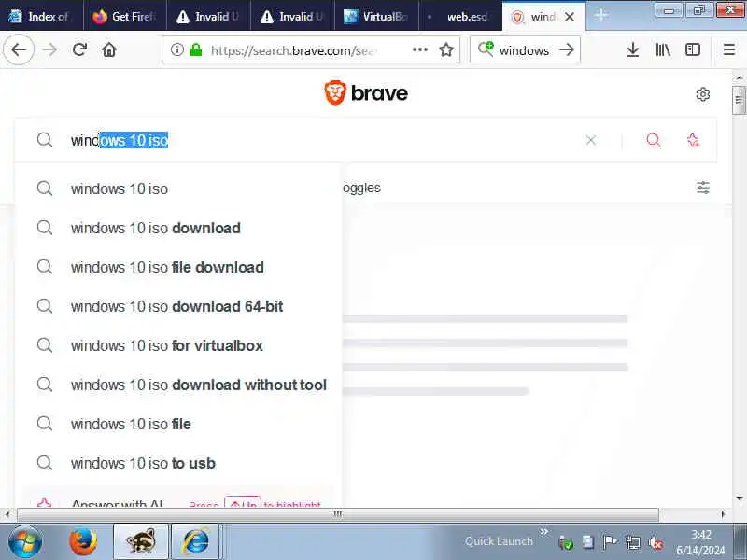The image size is (747, 560).
Task: Pick suggestion windows 10 iso file
Action: tap(178, 424)
